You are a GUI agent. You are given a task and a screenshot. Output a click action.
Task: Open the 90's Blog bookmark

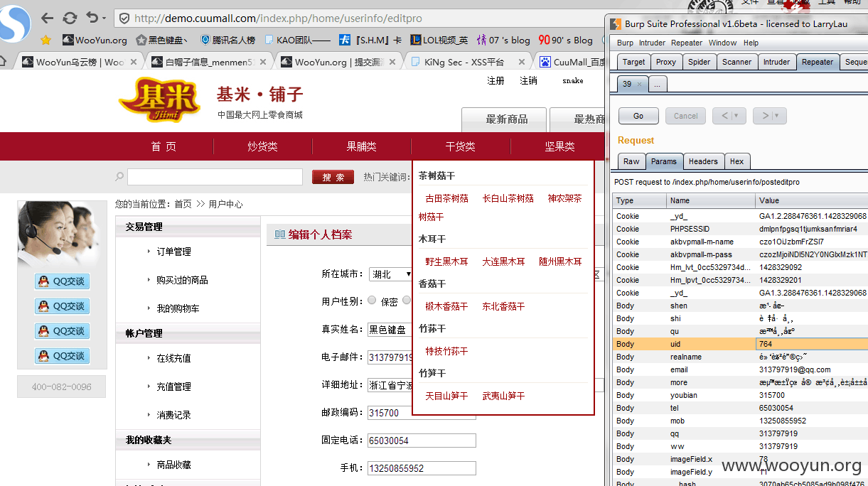click(566, 40)
